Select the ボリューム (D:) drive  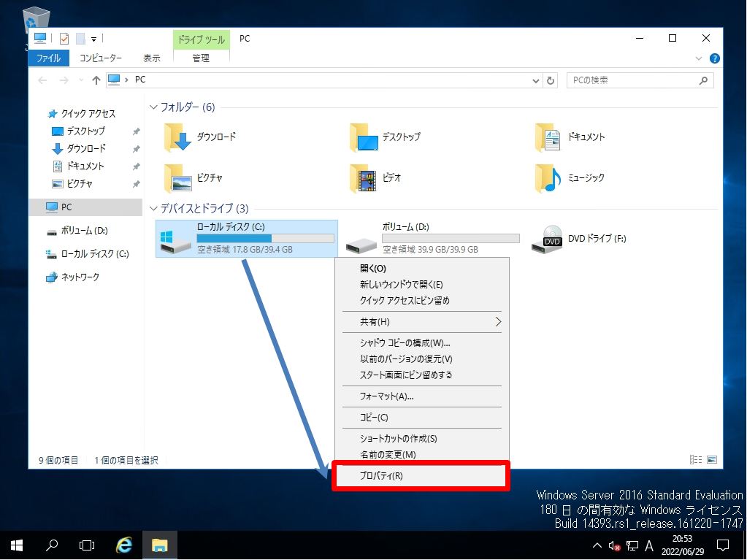pyautogui.click(x=432, y=238)
